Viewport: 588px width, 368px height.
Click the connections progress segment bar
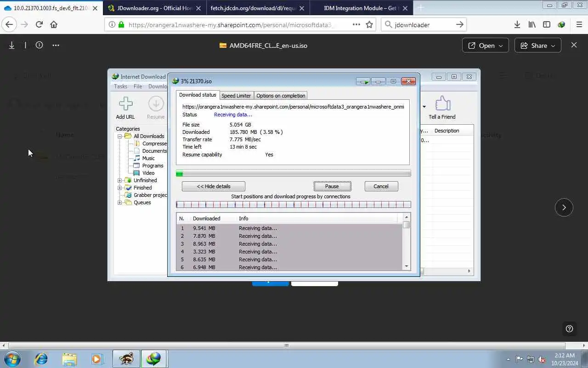pyautogui.click(x=294, y=205)
